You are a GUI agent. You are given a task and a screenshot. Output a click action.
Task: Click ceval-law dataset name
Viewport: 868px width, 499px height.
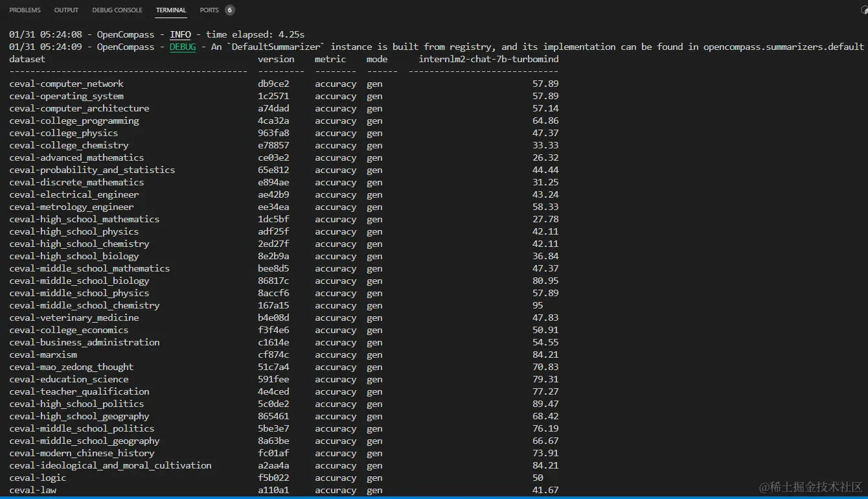coord(32,490)
